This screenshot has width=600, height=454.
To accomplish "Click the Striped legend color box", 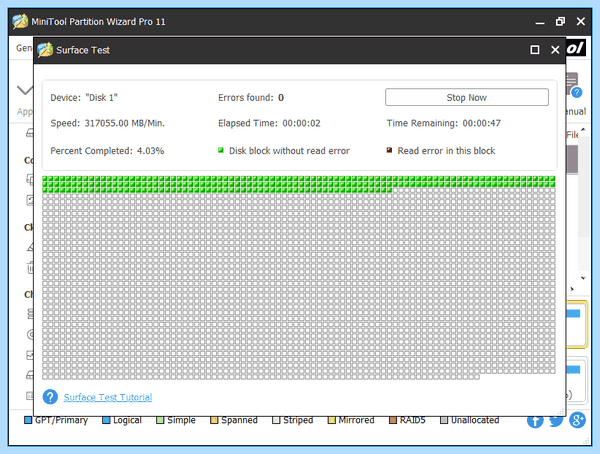I will click(276, 420).
